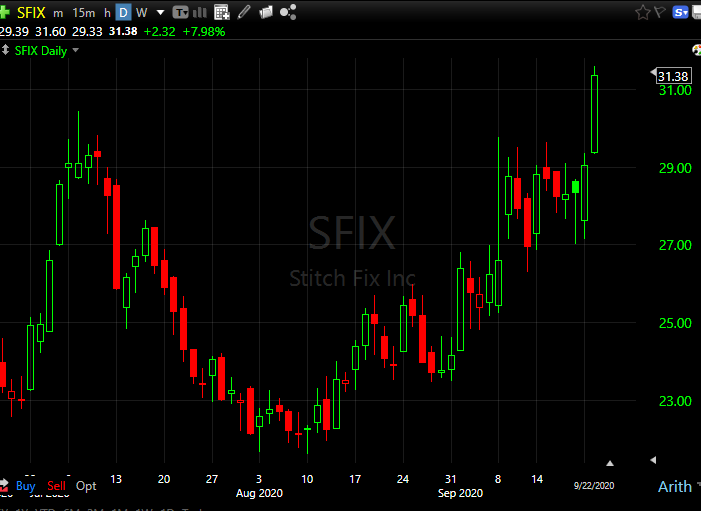Click the +7.98% percent change value
This screenshot has width=701, height=511.
tap(204, 32)
